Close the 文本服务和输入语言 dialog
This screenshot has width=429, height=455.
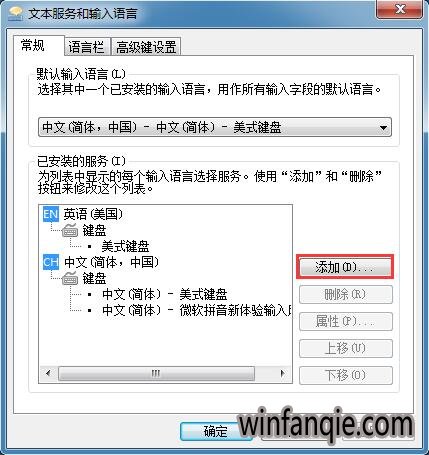coord(400,9)
